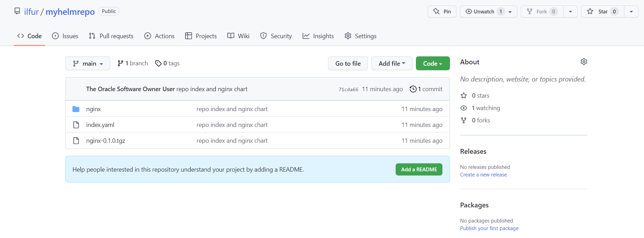
Task: Click the nginx folder icon
Action: click(x=76, y=109)
